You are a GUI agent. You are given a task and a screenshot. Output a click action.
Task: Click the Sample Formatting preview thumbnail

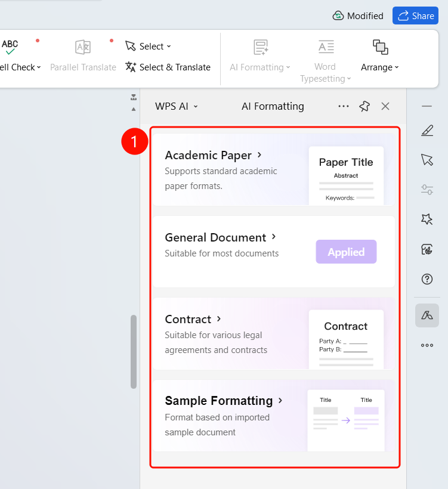[346, 420]
